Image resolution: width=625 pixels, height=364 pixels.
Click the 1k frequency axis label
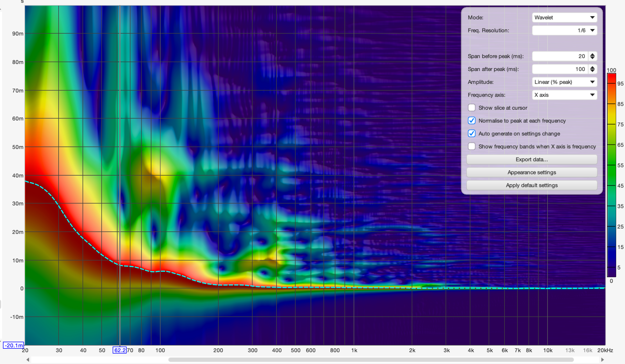[x=354, y=350]
